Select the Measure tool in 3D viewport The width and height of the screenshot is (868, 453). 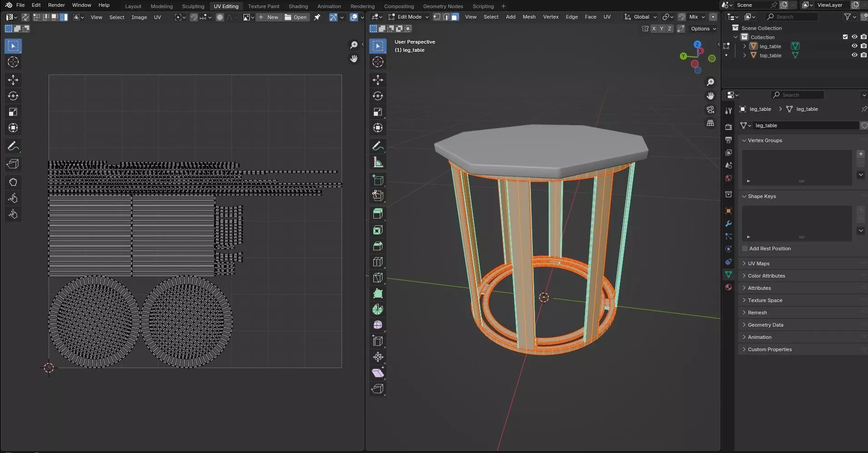378,162
